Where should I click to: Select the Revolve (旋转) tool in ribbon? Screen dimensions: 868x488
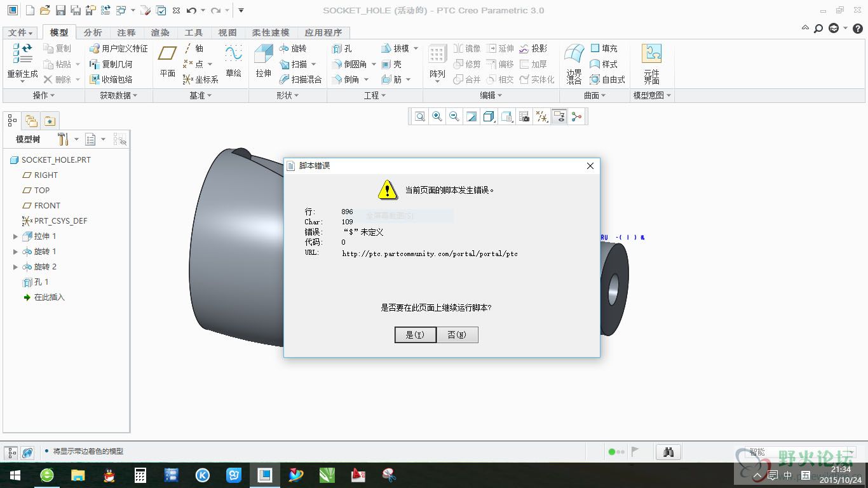coord(293,48)
